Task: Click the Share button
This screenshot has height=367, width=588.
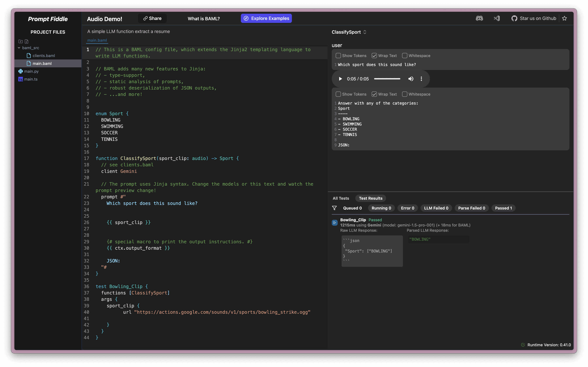Action: click(152, 18)
